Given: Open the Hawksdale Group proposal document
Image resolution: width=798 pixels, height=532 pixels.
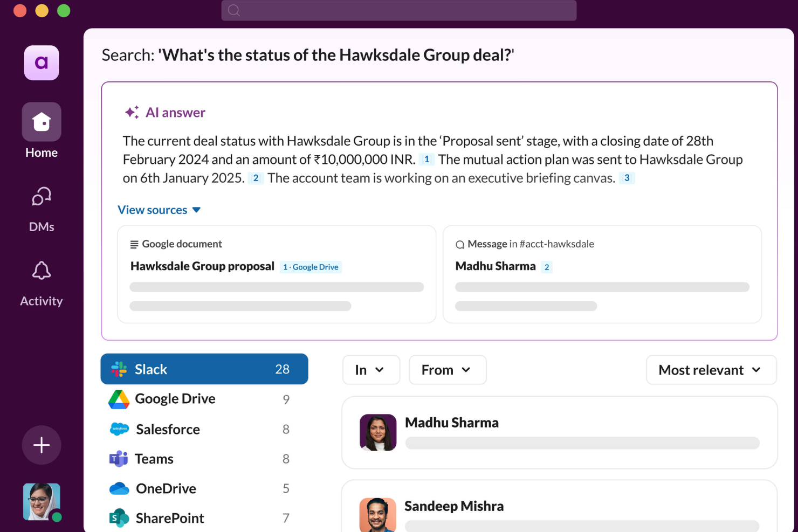Looking at the screenshot, I should pos(277,274).
